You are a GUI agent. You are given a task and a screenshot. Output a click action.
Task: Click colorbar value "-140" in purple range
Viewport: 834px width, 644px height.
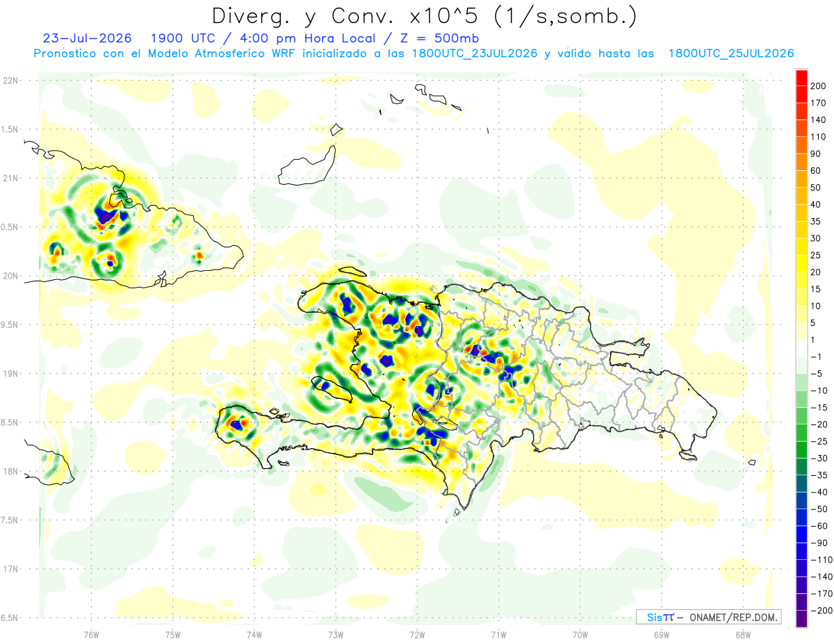coord(822,577)
